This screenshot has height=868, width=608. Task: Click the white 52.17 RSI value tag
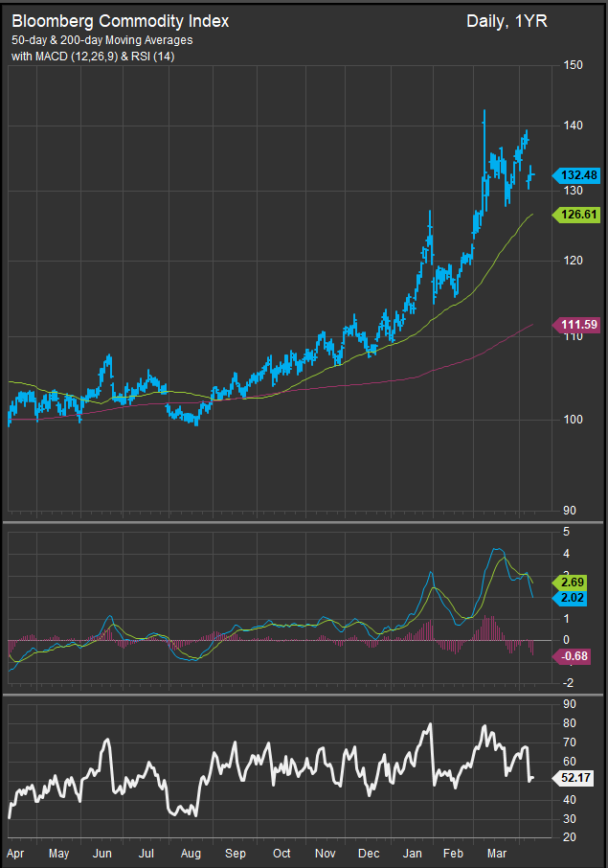574,777
